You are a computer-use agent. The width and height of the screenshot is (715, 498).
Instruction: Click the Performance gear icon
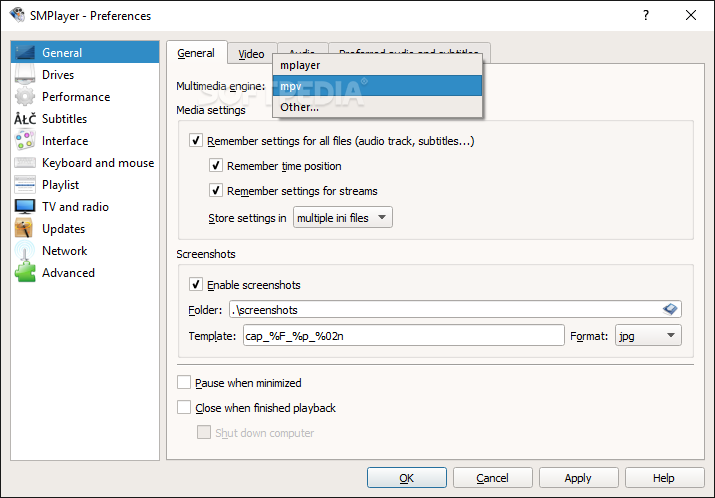coord(25,97)
